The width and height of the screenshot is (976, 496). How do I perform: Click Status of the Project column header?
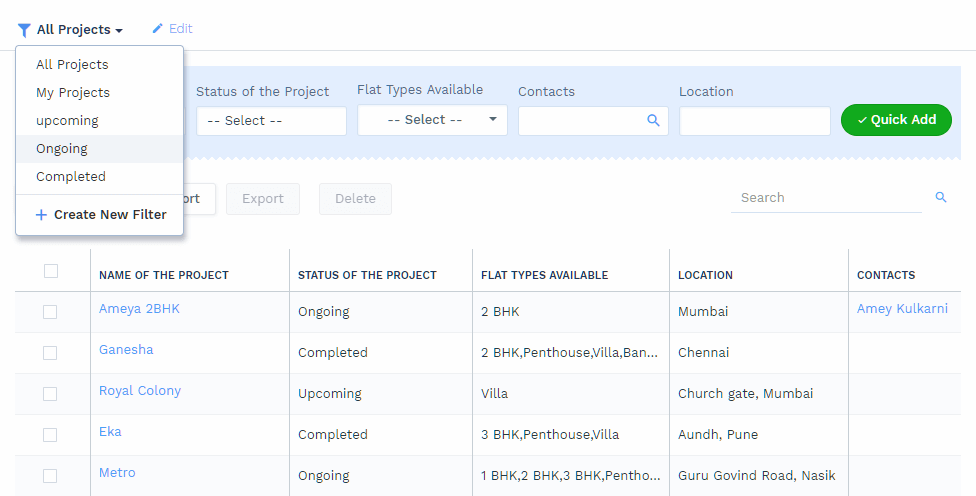[367, 275]
